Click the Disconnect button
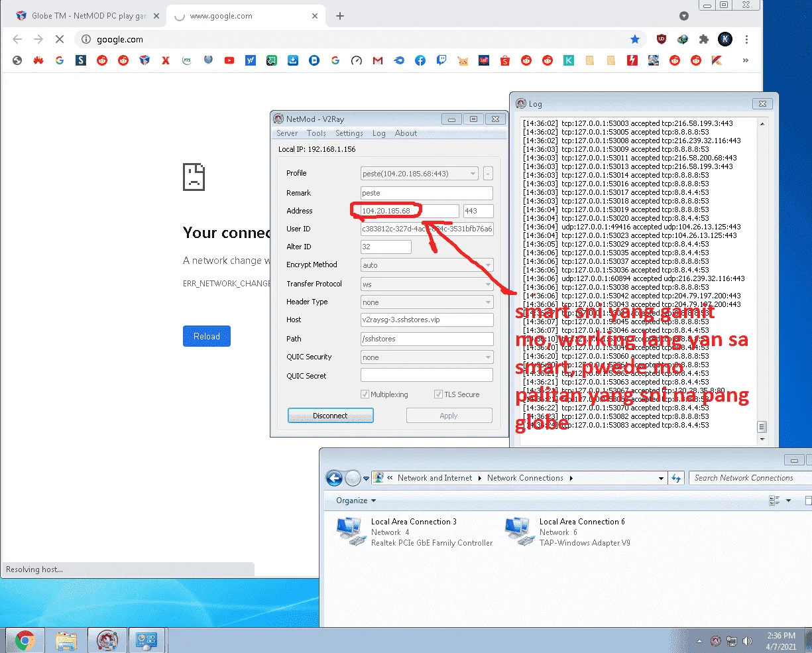Screen dimensions: 812x653 (x=330, y=416)
